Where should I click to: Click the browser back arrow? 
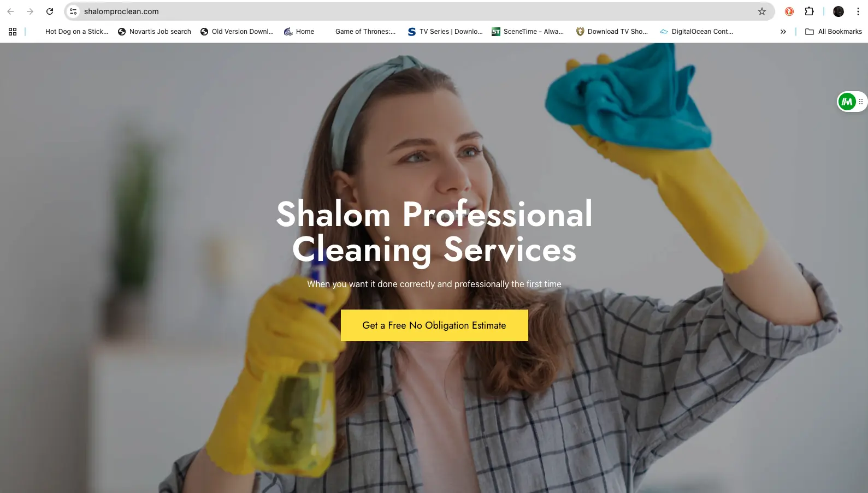10,11
